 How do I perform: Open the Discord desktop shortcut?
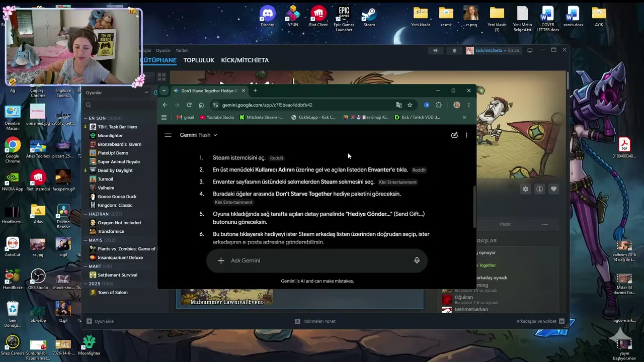(268, 17)
